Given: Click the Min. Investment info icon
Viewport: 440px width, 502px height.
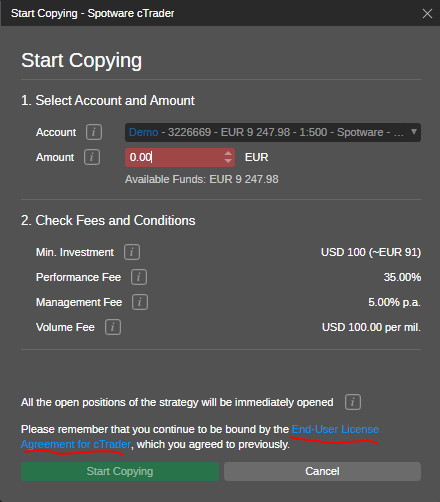Looking at the screenshot, I should [132, 252].
